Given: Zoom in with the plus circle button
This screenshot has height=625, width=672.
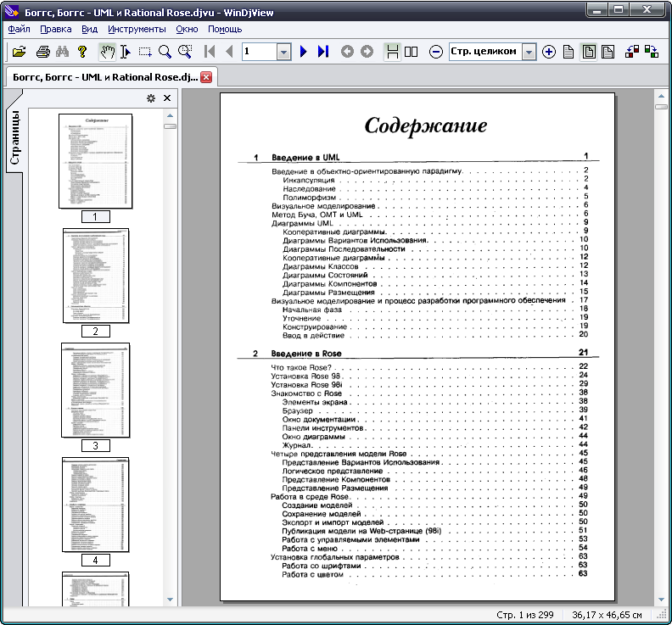Looking at the screenshot, I should click(x=549, y=52).
